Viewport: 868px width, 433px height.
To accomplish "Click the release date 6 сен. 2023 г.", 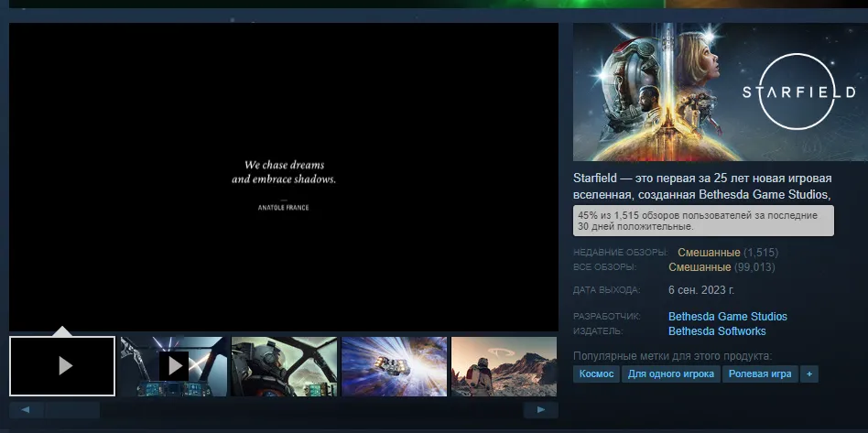I will click(x=701, y=290).
